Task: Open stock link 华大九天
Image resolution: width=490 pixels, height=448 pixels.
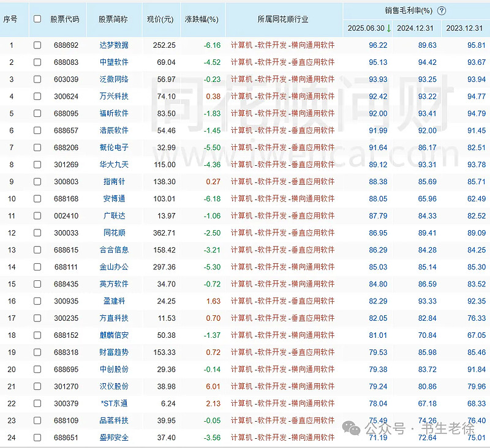Action: click(114, 165)
